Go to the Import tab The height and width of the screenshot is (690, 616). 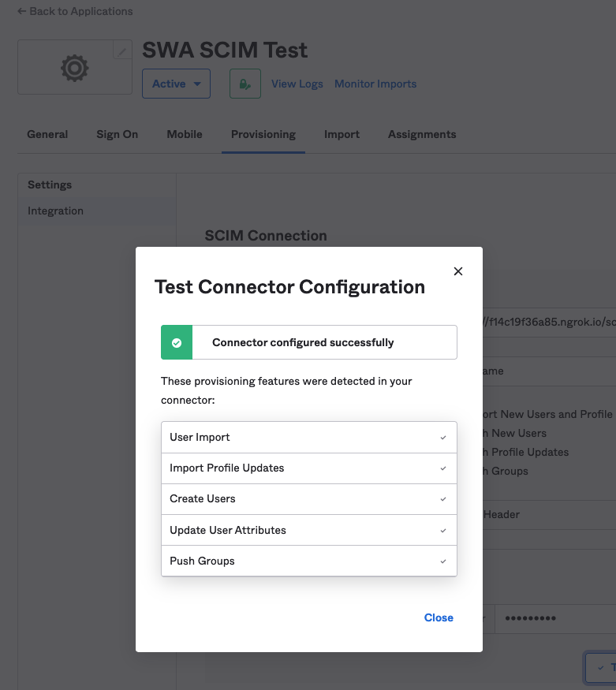click(x=342, y=135)
